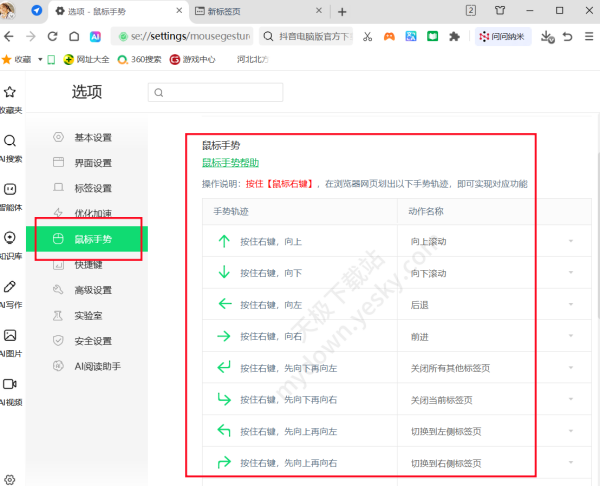
Task: Open the download manager icon
Action: pos(546,36)
